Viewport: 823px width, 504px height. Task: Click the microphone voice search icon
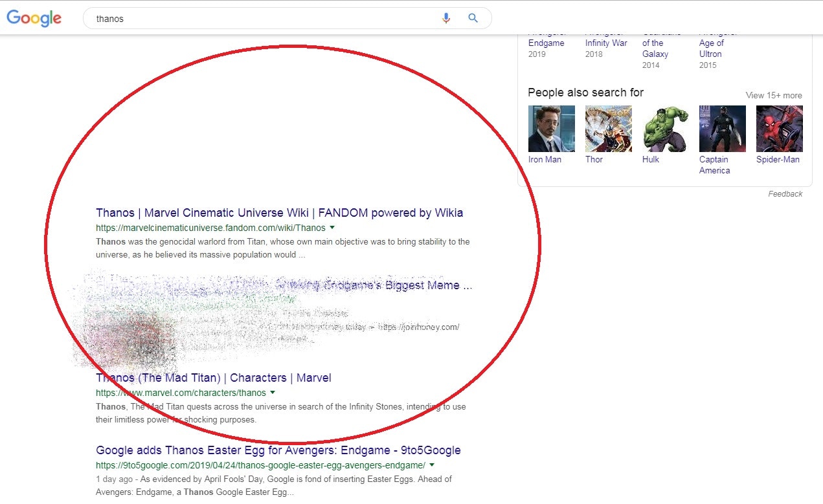tap(445, 18)
